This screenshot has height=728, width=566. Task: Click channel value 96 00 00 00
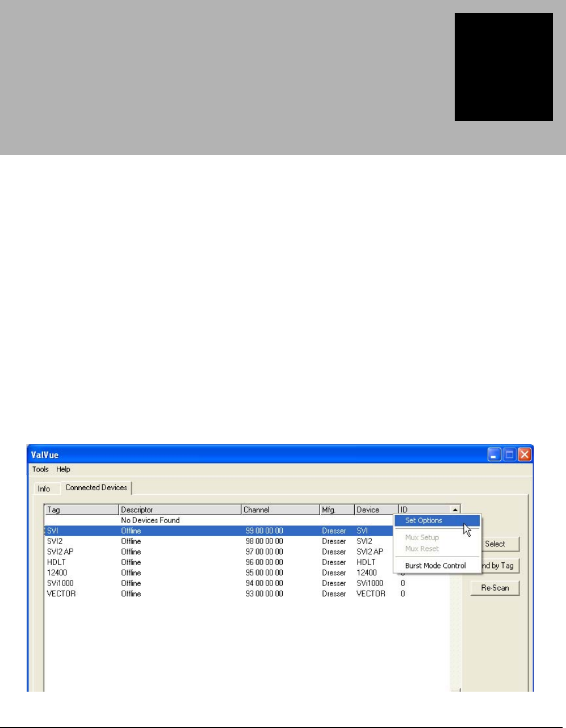pyautogui.click(x=264, y=562)
